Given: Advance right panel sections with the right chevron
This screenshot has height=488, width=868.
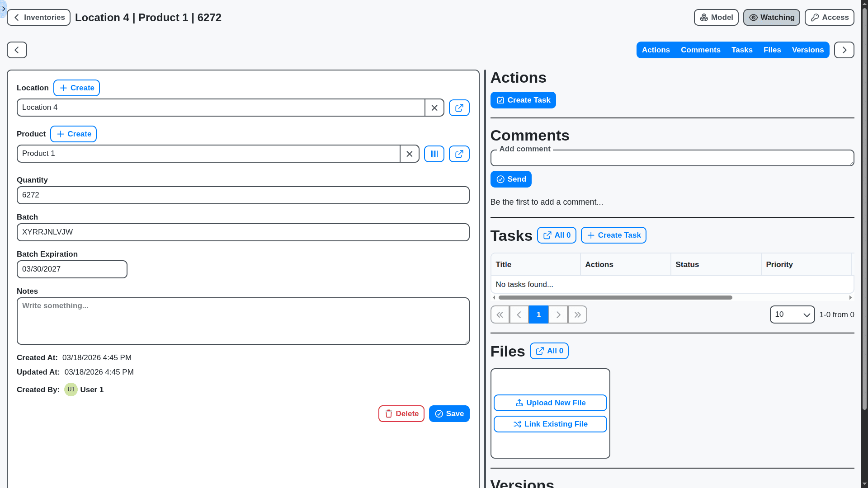Looking at the screenshot, I should click(844, 50).
